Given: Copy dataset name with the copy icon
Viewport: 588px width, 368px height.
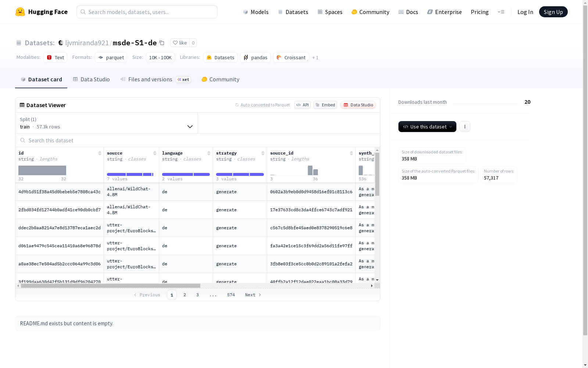Looking at the screenshot, I should click(x=162, y=43).
